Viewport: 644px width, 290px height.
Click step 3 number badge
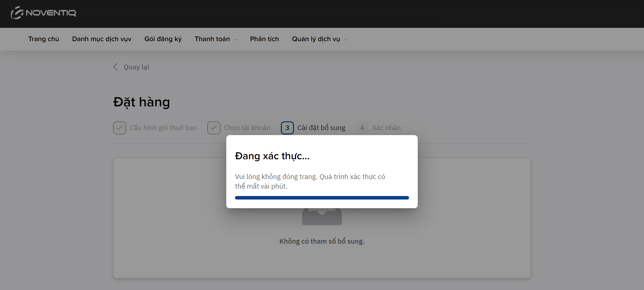[x=287, y=128]
